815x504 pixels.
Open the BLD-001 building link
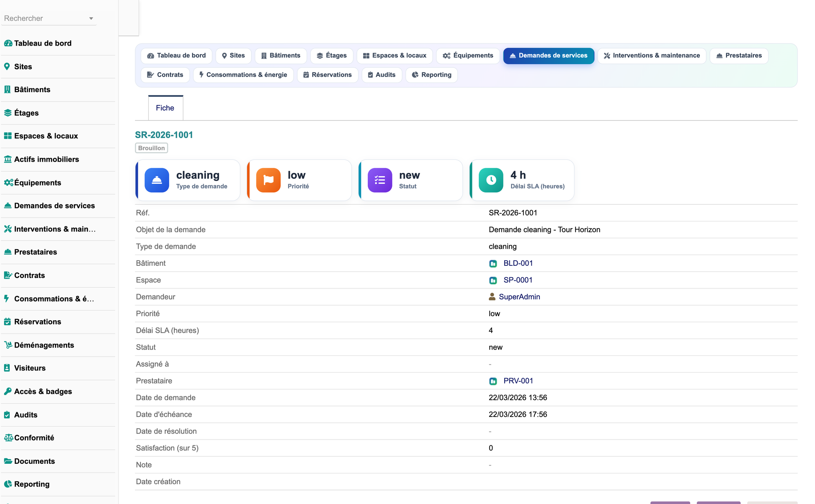pyautogui.click(x=518, y=263)
